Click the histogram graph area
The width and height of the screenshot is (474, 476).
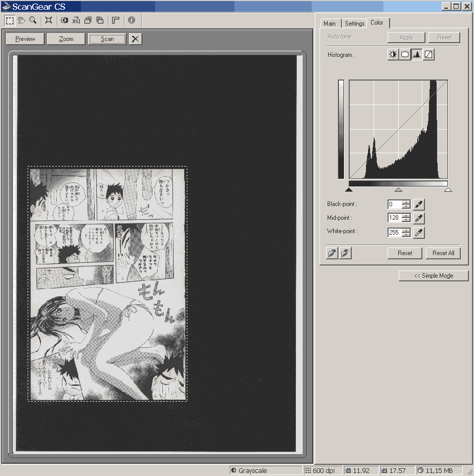point(398,129)
